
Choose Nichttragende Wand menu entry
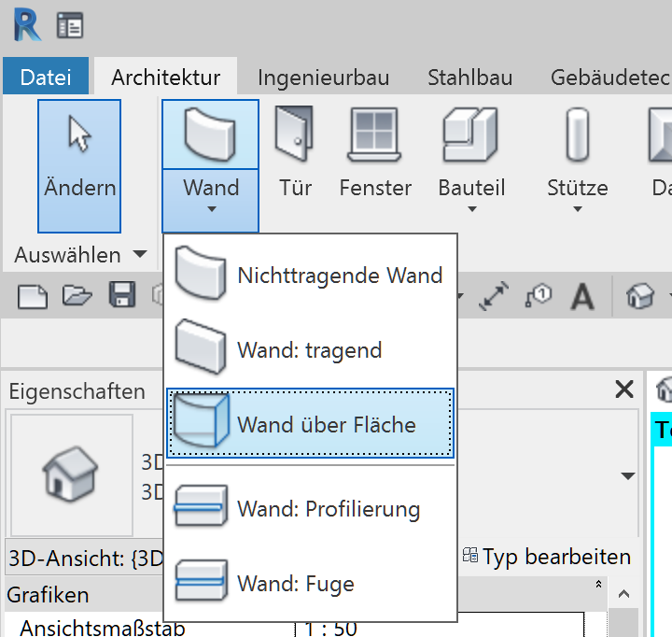pos(310,276)
